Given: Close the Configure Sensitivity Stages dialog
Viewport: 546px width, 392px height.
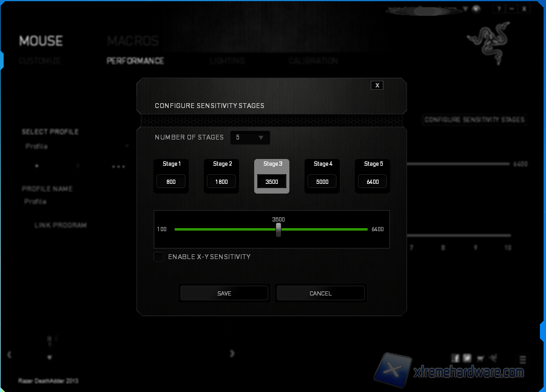Looking at the screenshot, I should [x=377, y=86].
